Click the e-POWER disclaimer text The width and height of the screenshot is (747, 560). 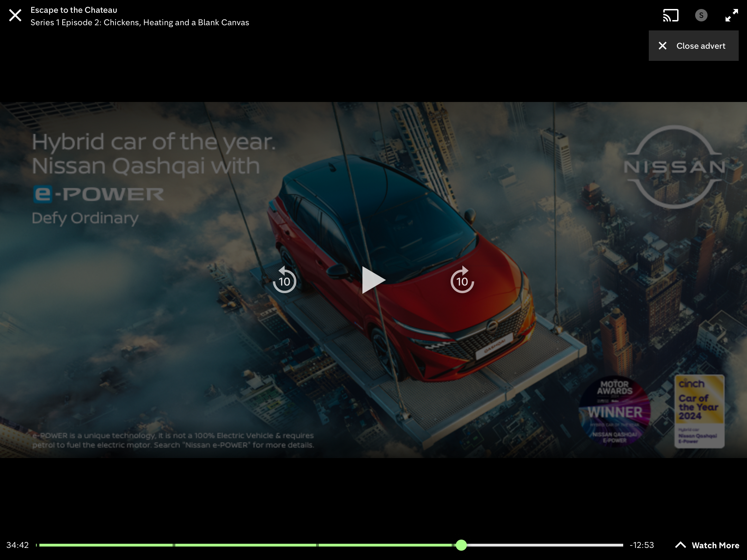173,440
